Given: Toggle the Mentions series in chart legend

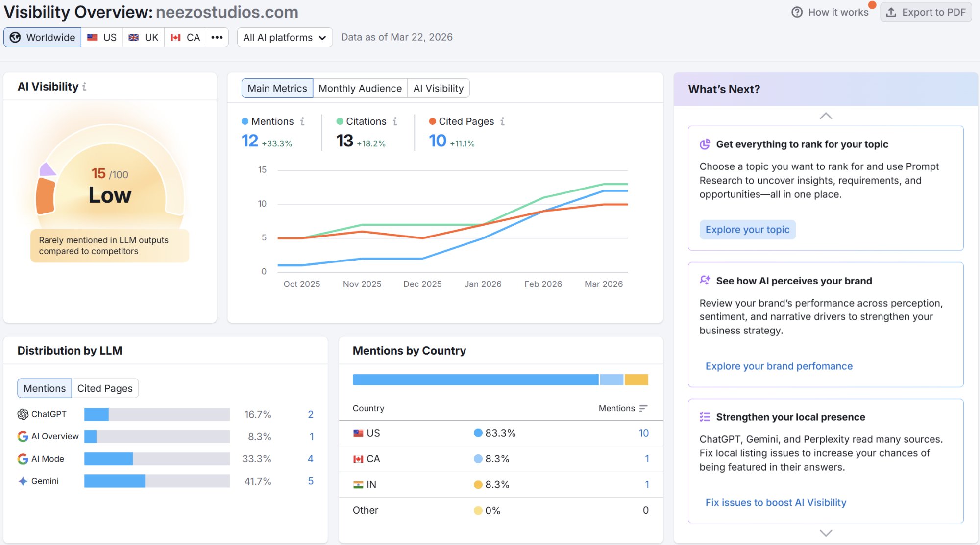Looking at the screenshot, I should point(268,121).
